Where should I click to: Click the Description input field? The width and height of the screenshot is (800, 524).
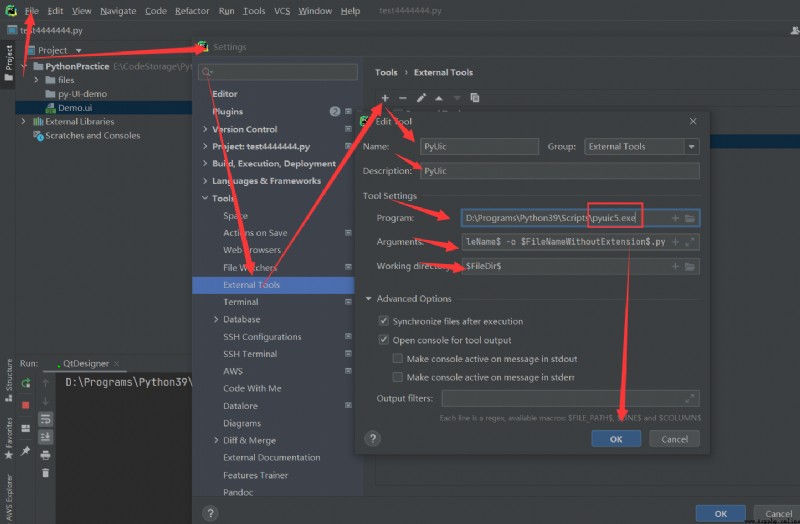click(560, 171)
